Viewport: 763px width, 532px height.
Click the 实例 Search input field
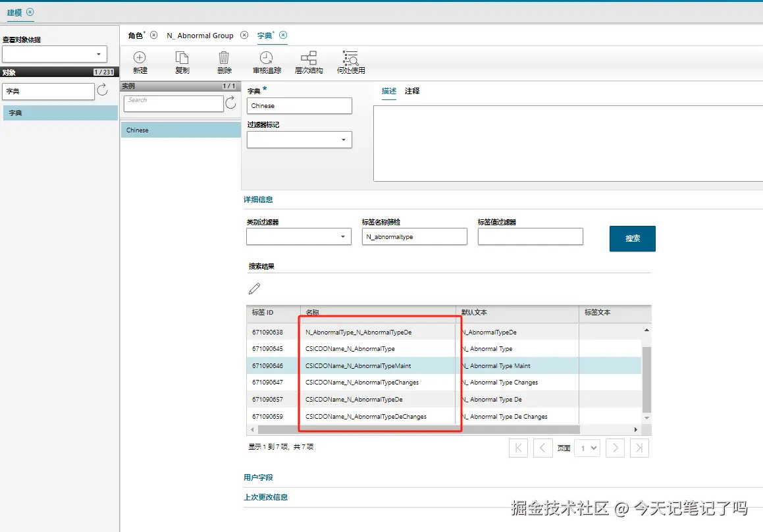tap(174, 103)
